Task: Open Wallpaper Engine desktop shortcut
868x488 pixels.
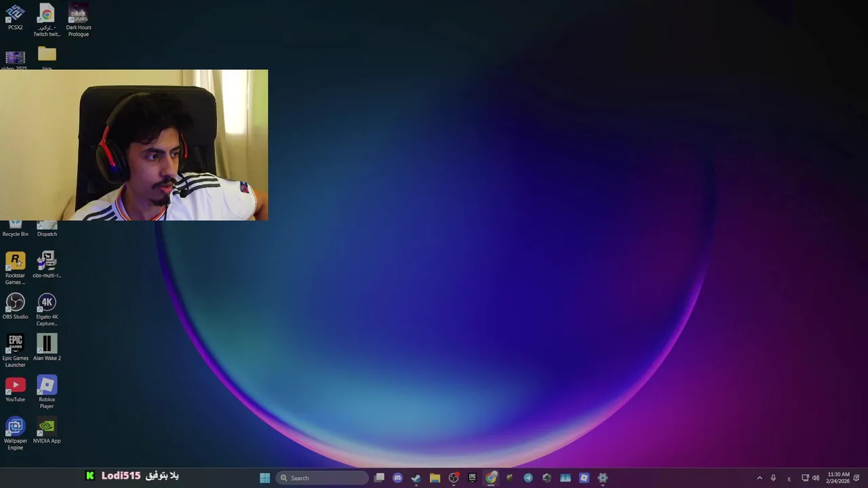Action: pos(15,433)
